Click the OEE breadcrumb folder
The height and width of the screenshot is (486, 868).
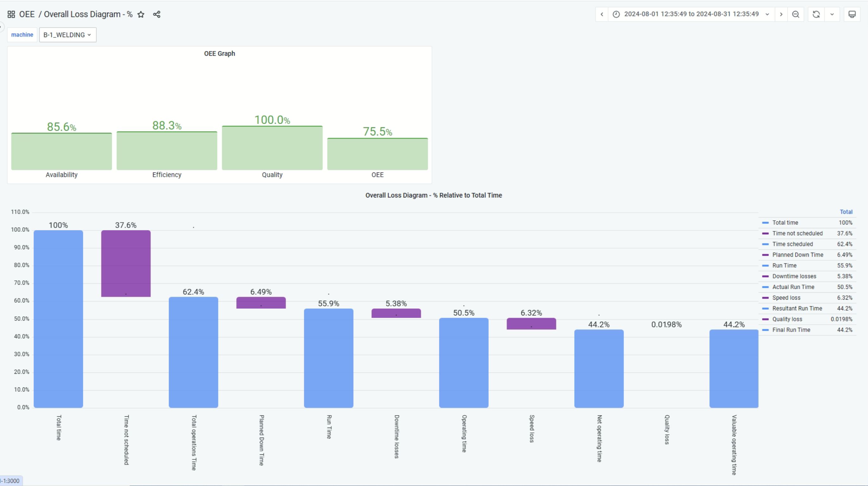click(27, 14)
